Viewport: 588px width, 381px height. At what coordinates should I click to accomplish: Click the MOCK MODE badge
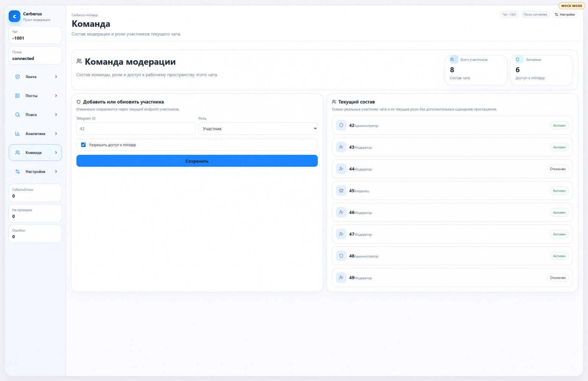pos(572,6)
